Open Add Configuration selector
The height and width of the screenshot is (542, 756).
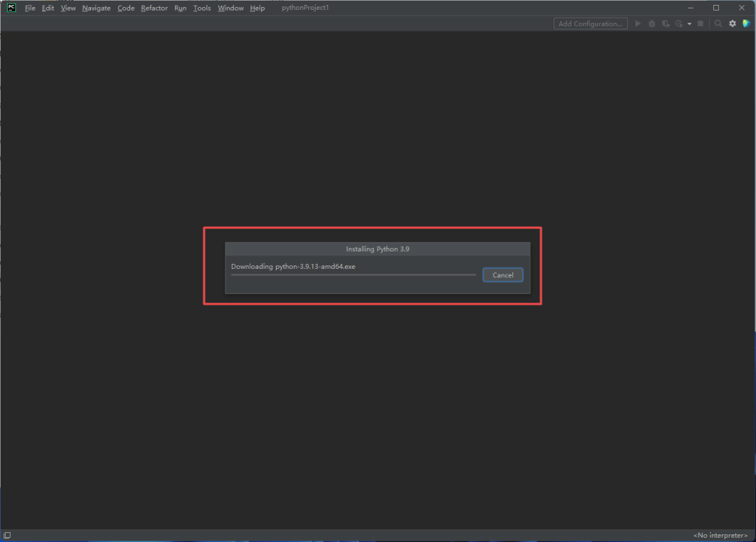pyautogui.click(x=590, y=24)
